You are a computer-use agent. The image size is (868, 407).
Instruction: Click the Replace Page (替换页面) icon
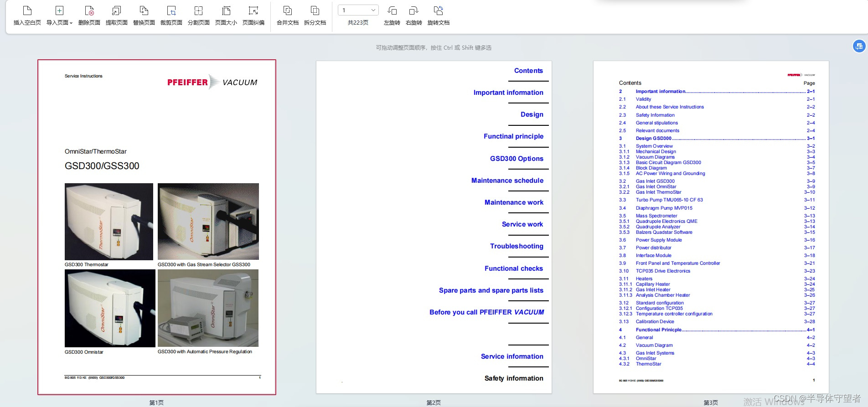coord(144,10)
